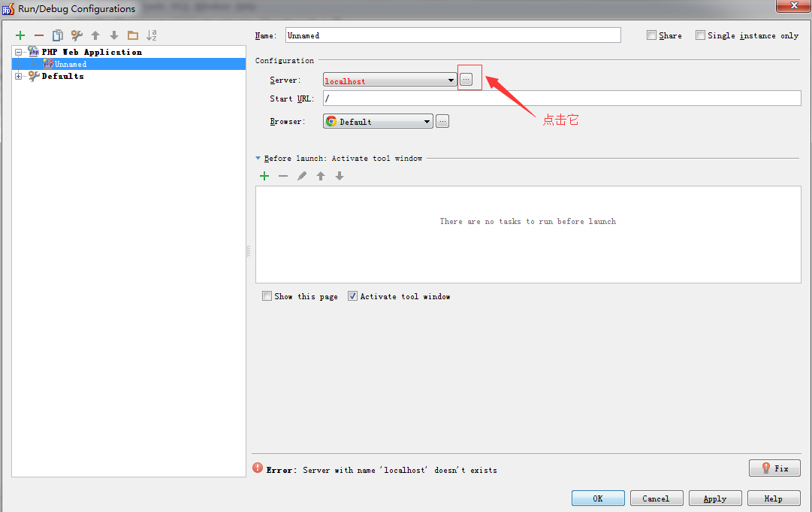Add a new configuration with the plus icon

[20, 35]
